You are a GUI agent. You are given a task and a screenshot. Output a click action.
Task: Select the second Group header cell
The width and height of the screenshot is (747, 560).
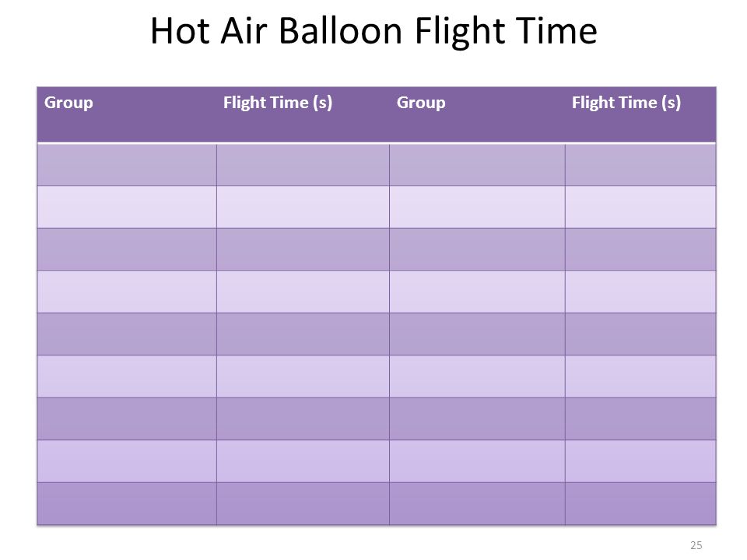(477, 115)
